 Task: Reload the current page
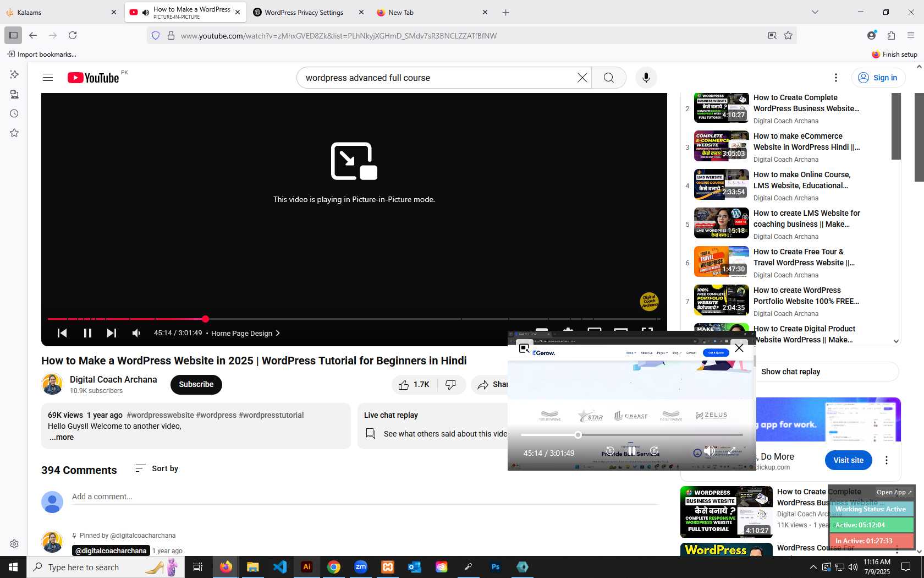click(73, 35)
